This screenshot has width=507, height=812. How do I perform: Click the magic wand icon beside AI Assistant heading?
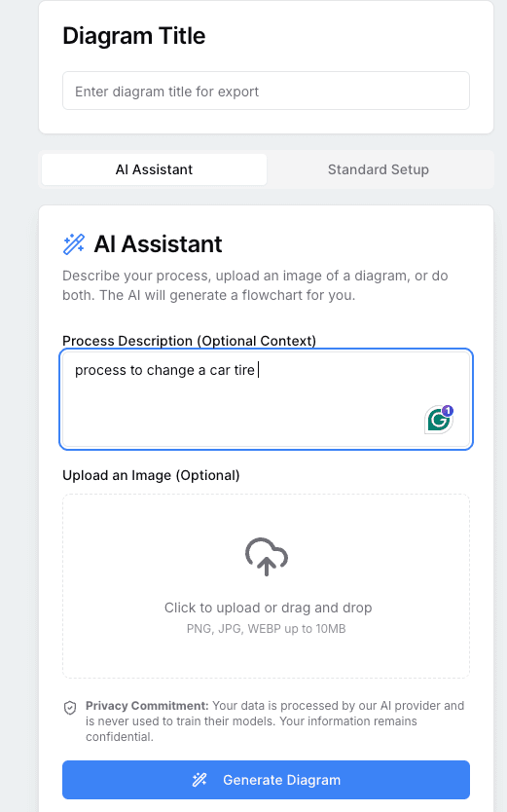tap(74, 244)
